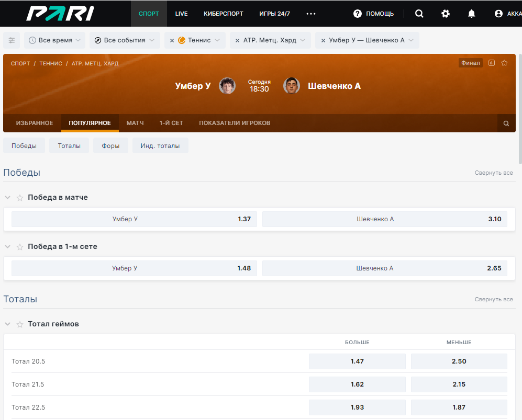Click Шевченко А player avatar
This screenshot has width=522, height=420.
coord(291,86)
